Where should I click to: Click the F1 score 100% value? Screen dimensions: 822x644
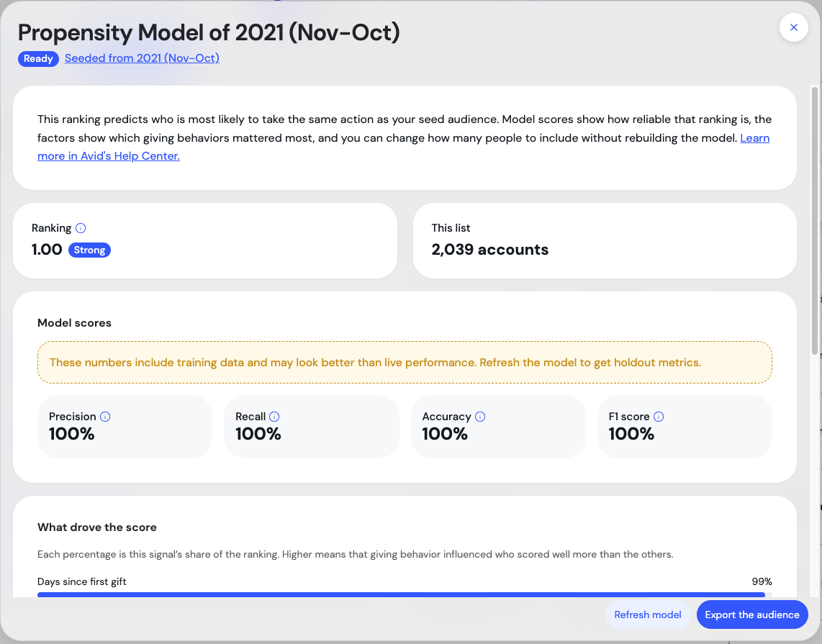tap(631, 434)
